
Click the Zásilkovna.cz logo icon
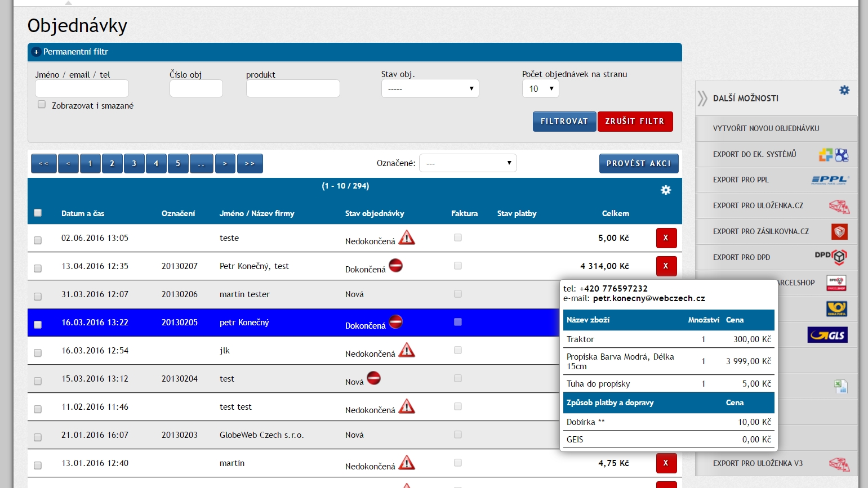[839, 231]
